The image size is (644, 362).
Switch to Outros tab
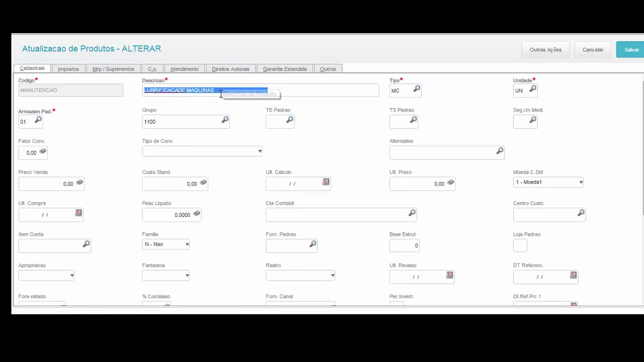coord(328,69)
